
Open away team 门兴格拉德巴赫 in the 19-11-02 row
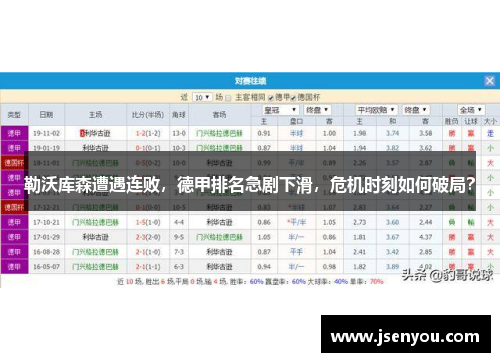(219, 133)
